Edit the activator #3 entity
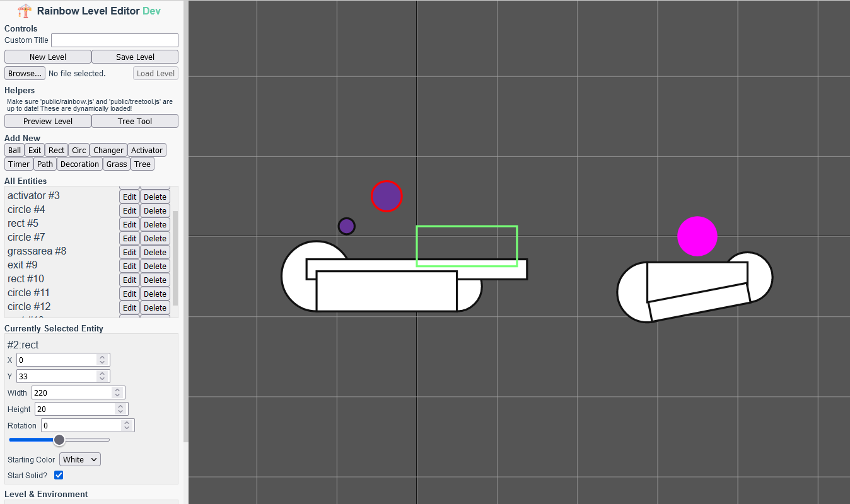This screenshot has width=850, height=504. point(129,196)
